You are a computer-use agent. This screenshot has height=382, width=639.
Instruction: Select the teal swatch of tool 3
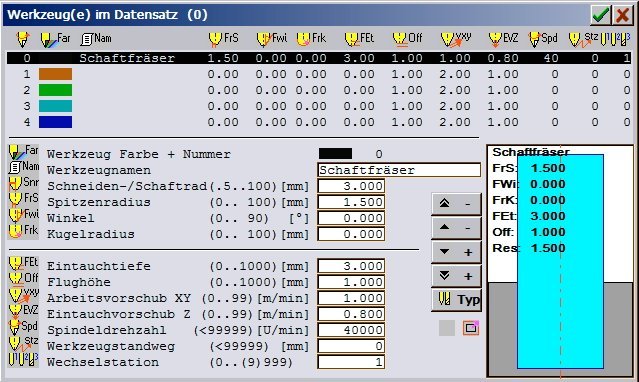coord(55,106)
